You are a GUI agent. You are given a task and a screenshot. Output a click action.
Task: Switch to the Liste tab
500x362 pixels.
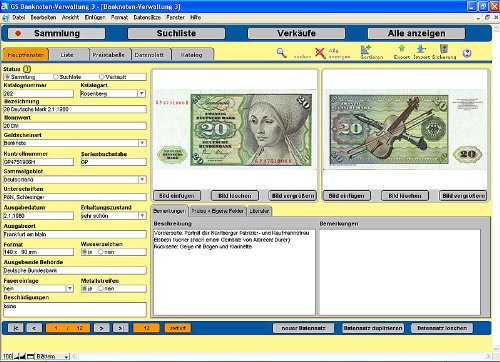(67, 55)
